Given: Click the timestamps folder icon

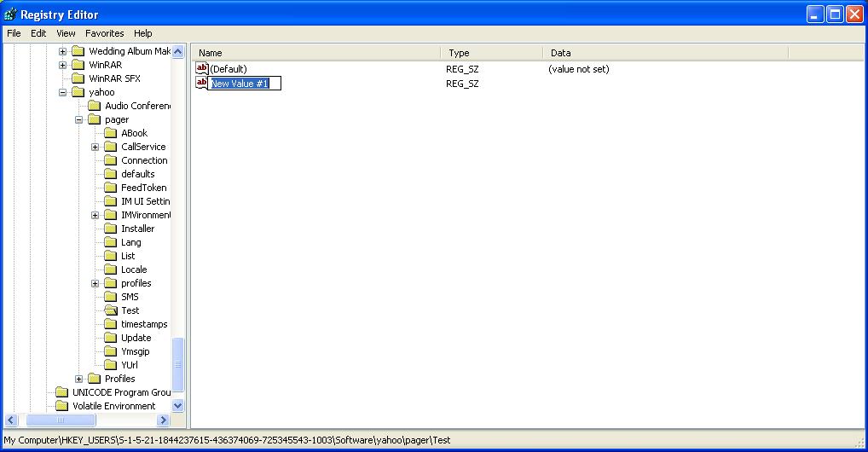Looking at the screenshot, I should click(111, 324).
